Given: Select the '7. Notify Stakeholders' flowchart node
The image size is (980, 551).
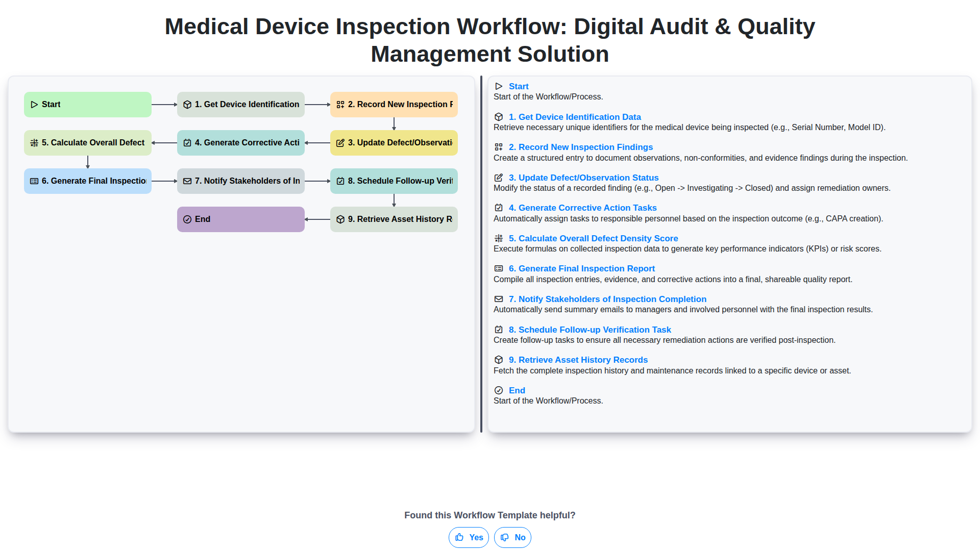Looking at the screenshot, I should pyautogui.click(x=241, y=181).
